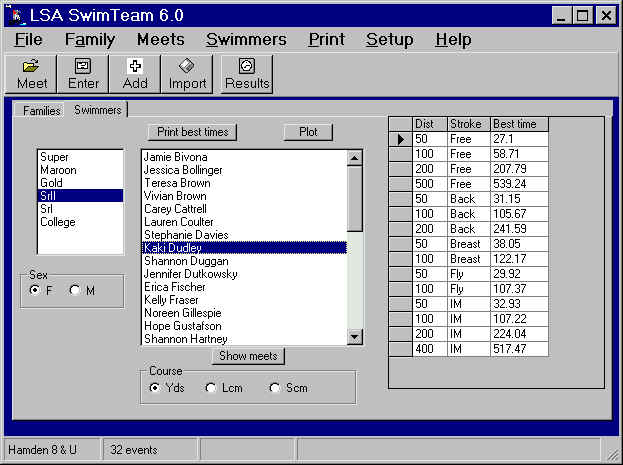The image size is (623, 465).
Task: Click the Dist column header
Action: coord(430,124)
